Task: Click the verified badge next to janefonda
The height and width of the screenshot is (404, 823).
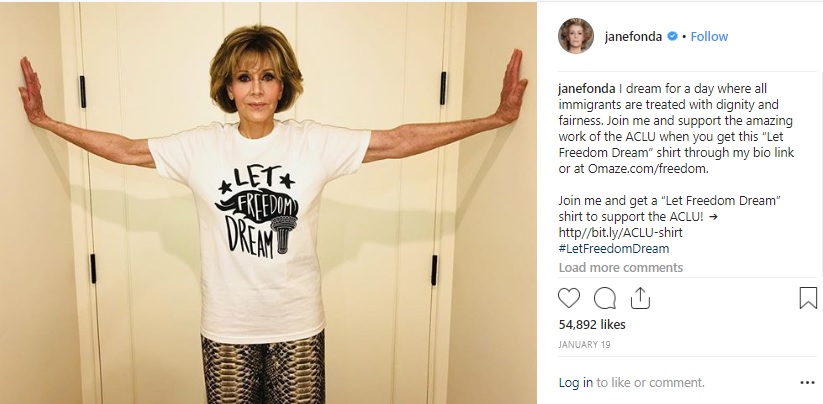Action: point(672,36)
